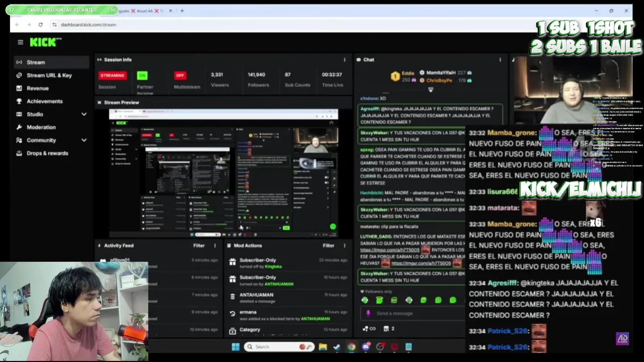Click the Studio sidebar icon
The width and height of the screenshot is (644, 362).
(x=19, y=114)
